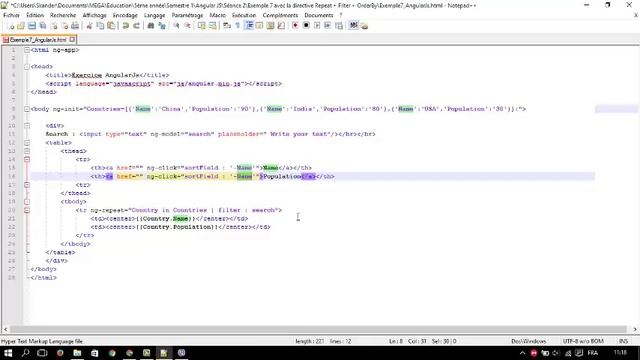Click the Save All toolbar icon
This screenshot has height=360, width=640.
[x=42, y=26]
